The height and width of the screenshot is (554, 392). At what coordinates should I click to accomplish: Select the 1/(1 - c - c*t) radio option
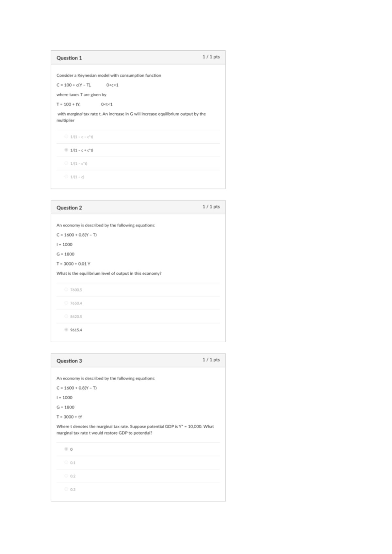coord(66,137)
